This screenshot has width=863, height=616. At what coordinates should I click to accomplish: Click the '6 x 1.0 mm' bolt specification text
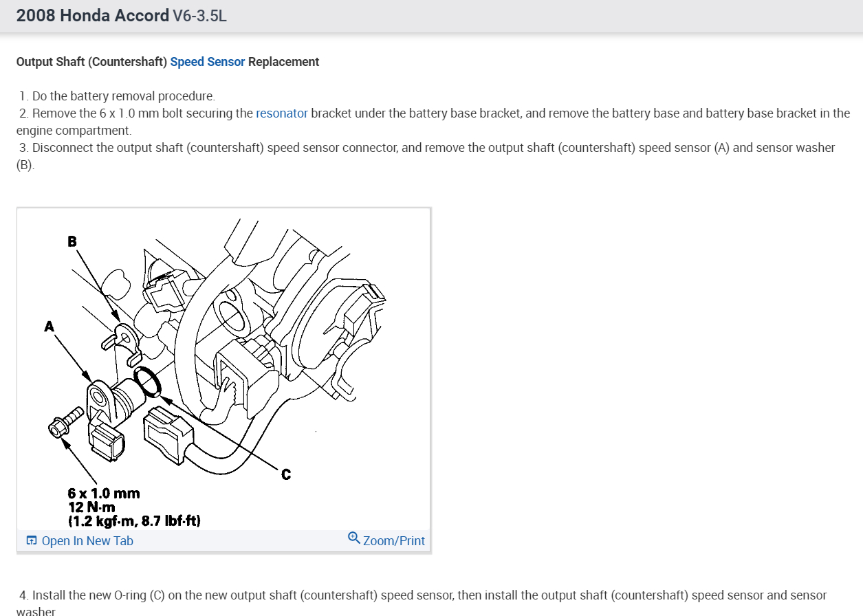[104, 493]
